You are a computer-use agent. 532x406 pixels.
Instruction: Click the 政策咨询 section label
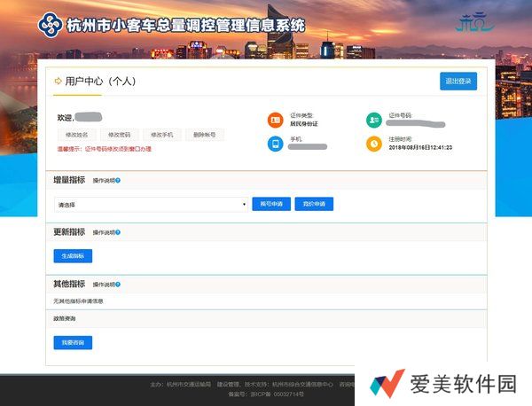(x=65, y=319)
